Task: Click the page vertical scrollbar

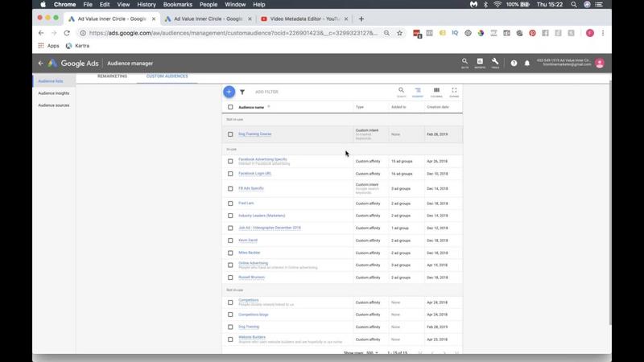Action: (x=610, y=204)
